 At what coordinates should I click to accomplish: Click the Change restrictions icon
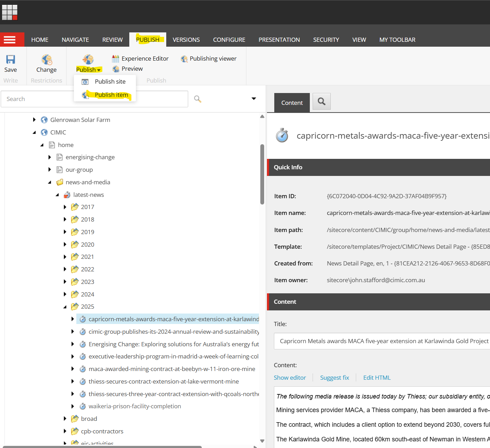[x=46, y=60]
